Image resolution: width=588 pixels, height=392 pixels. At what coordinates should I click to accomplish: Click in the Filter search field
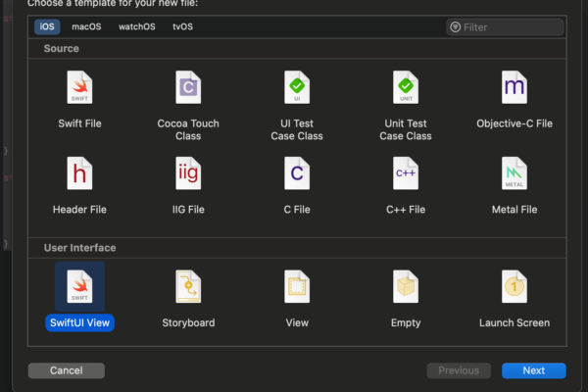click(x=510, y=27)
